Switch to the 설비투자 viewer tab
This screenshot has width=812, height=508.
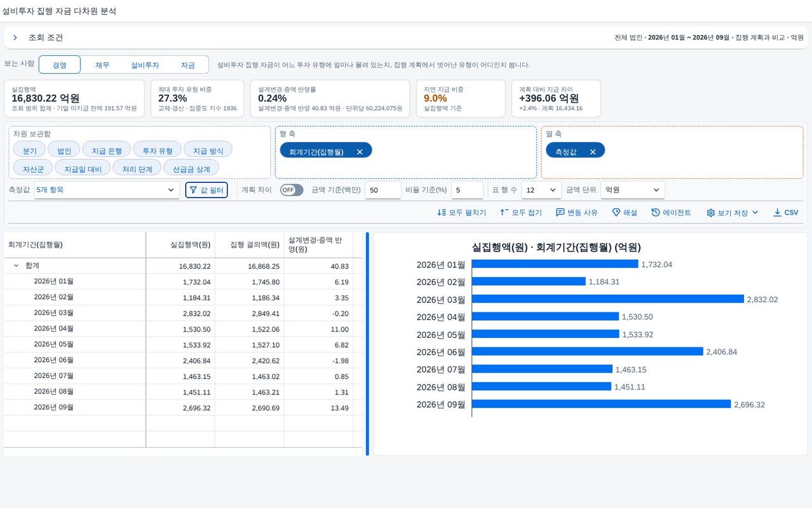point(145,65)
